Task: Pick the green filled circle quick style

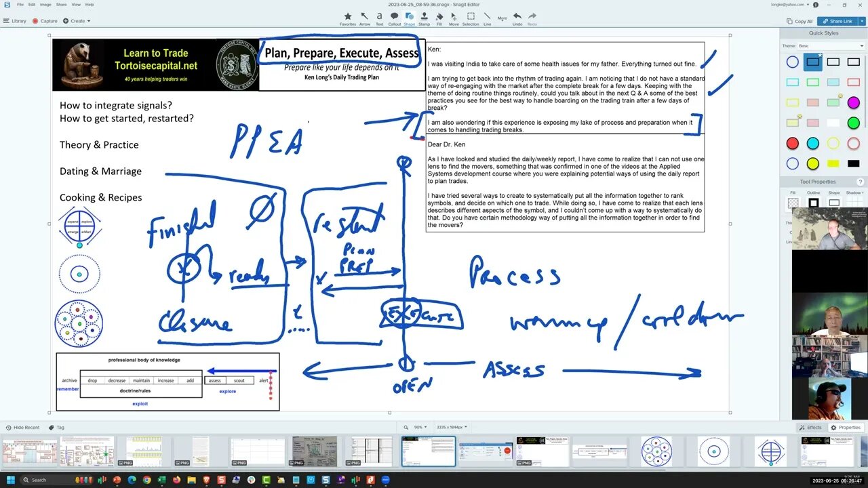Action: click(x=853, y=123)
